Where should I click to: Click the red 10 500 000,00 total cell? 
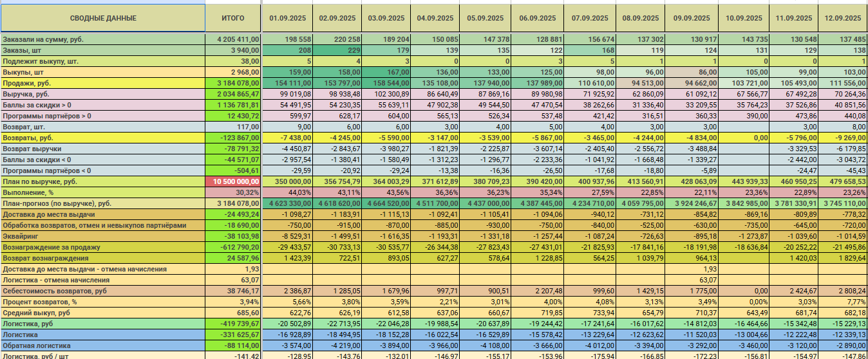click(233, 181)
